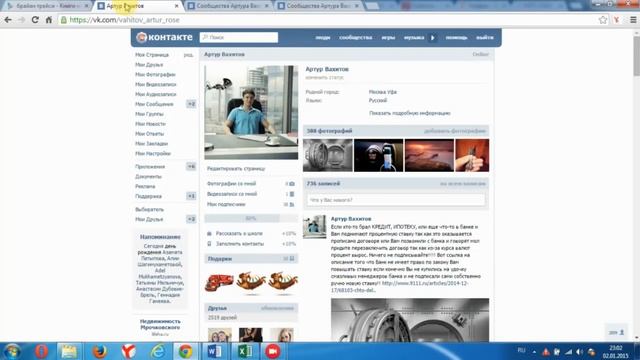Click the Что у Вас нового? post field
Image resolution: width=640 pixels, height=360 pixels.
[396, 200]
